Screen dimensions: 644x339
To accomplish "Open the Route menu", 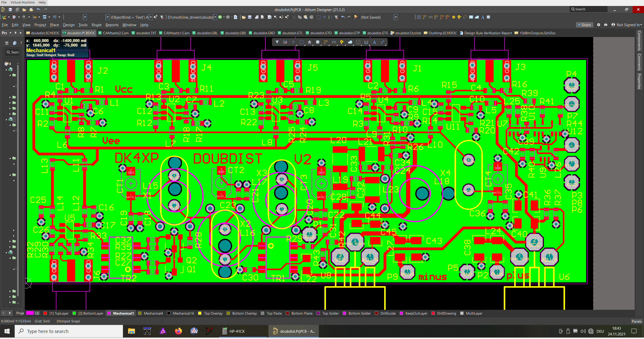I will point(97,25).
